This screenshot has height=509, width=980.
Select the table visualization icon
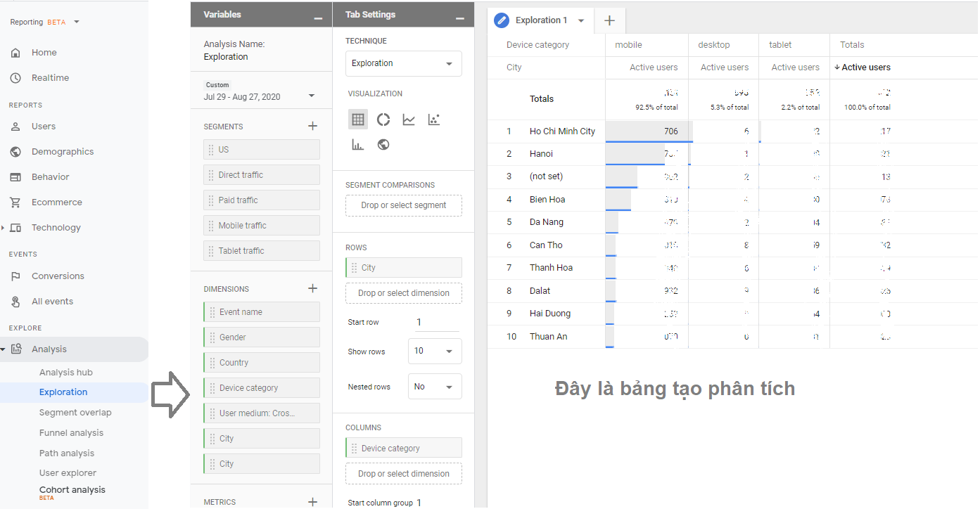[x=357, y=120]
